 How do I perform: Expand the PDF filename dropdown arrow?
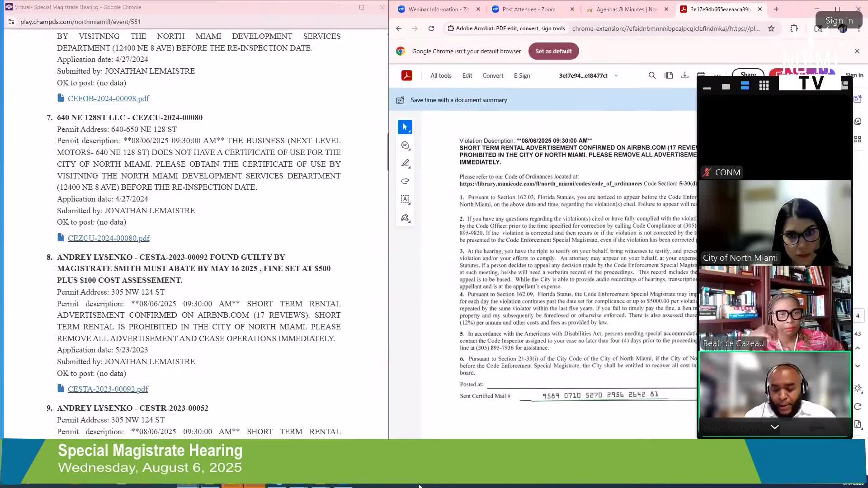(x=616, y=75)
